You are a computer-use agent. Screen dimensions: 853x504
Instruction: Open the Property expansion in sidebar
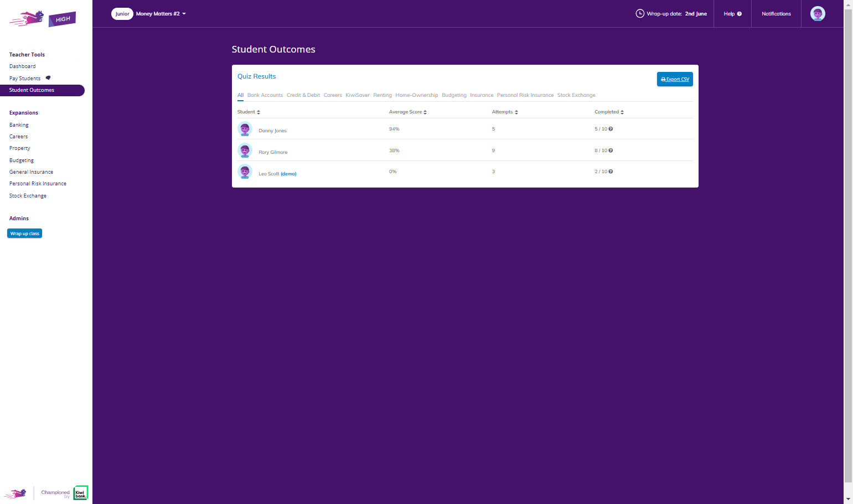(20, 148)
